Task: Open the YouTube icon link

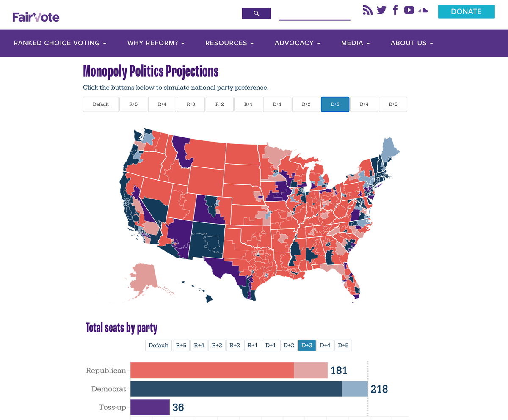Action: 409,10
